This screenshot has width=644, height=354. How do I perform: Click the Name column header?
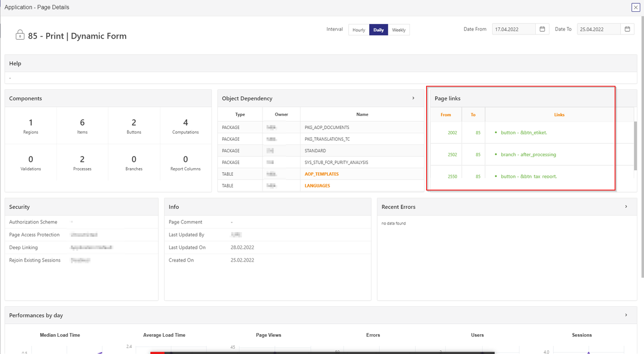362,114
